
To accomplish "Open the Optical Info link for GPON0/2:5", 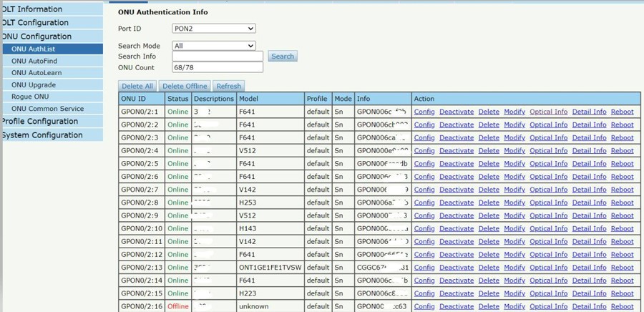I will 549,163.
